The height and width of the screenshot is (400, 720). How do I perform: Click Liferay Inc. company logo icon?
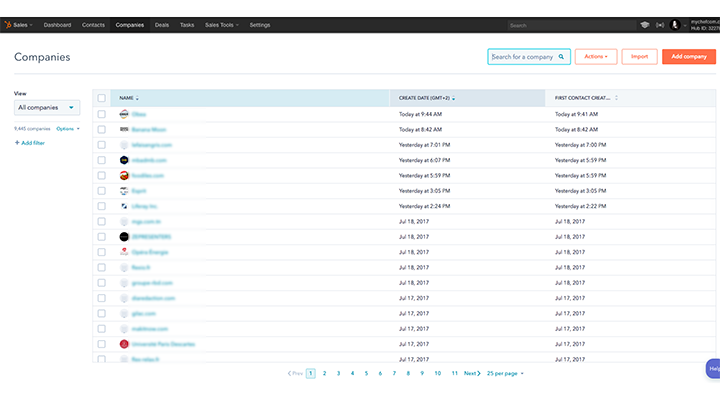124,206
